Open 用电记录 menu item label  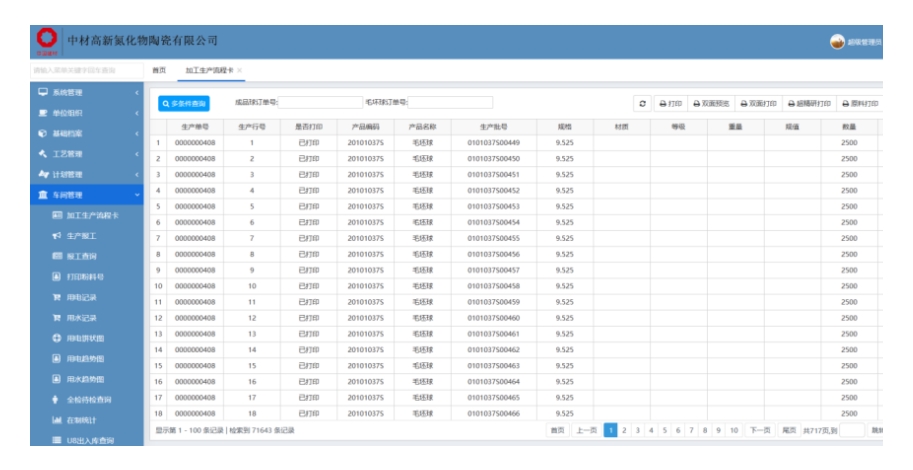(82, 298)
